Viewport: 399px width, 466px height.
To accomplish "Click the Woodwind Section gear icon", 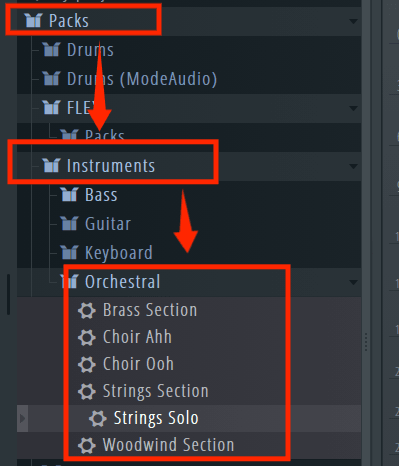I will [87, 445].
